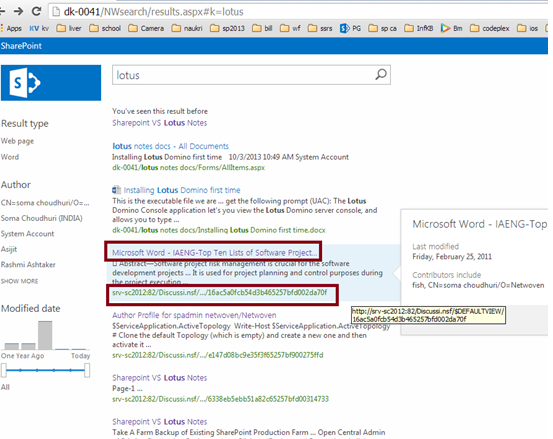Click hover panel title Microsoft Word - IAENG-Top
553x439 pixels.
click(480, 224)
